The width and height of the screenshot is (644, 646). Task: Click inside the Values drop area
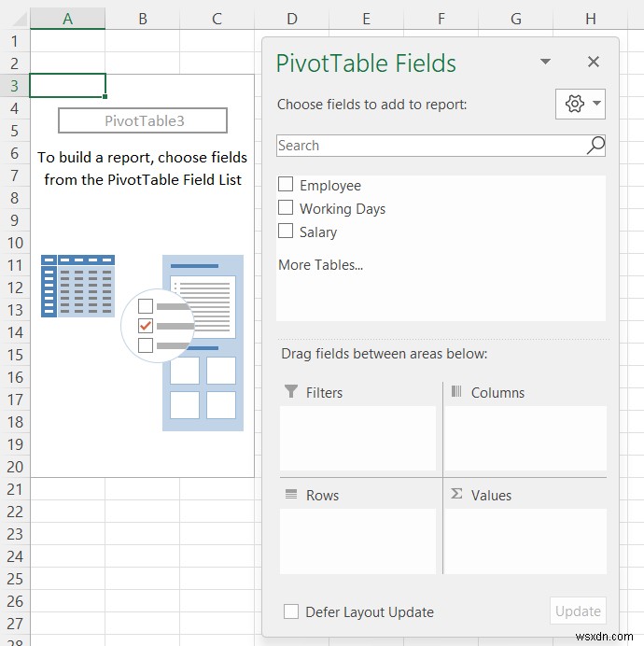coord(525,541)
